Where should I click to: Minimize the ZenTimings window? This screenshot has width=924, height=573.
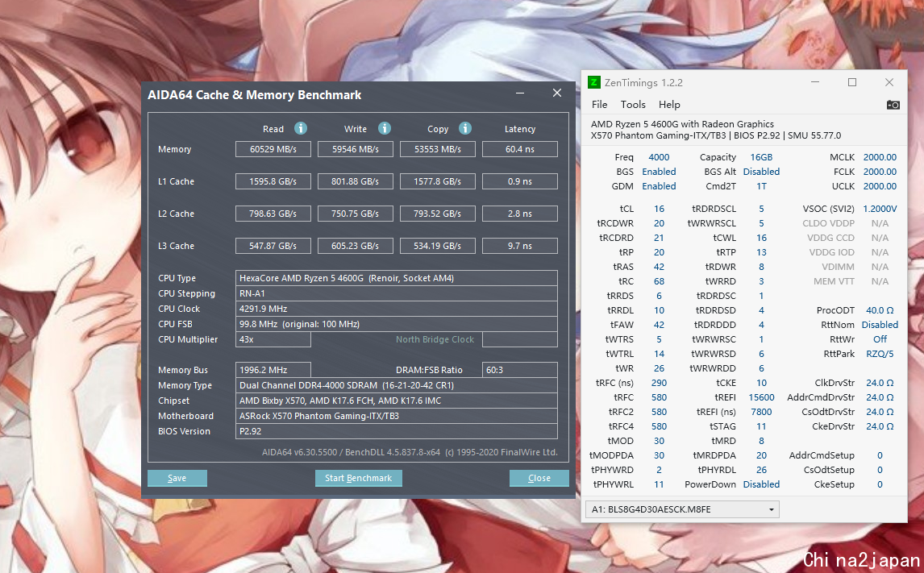click(x=816, y=82)
